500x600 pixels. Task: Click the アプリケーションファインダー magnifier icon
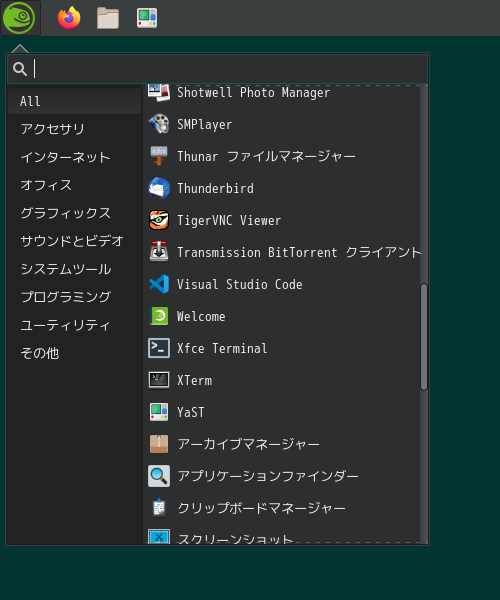[x=159, y=476]
